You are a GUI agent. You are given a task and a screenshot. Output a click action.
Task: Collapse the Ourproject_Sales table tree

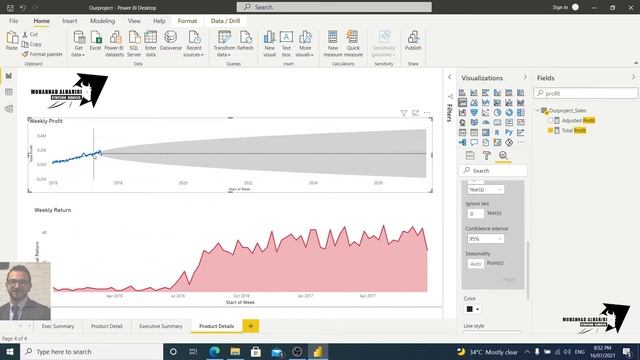click(538, 110)
